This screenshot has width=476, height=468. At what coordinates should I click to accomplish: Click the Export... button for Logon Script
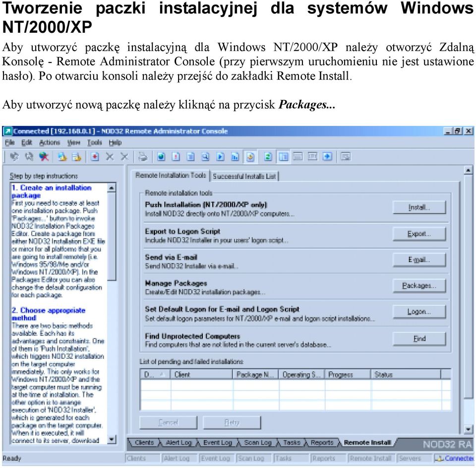(x=419, y=234)
